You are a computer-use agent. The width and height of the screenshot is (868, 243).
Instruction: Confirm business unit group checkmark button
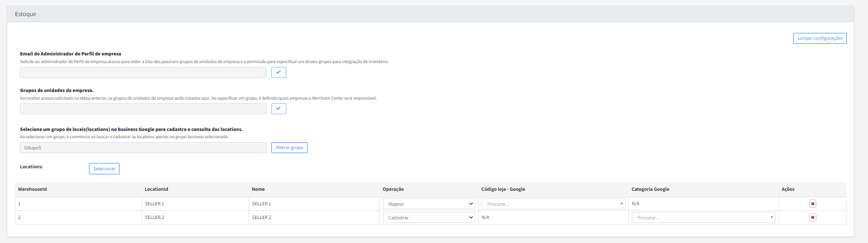click(279, 109)
